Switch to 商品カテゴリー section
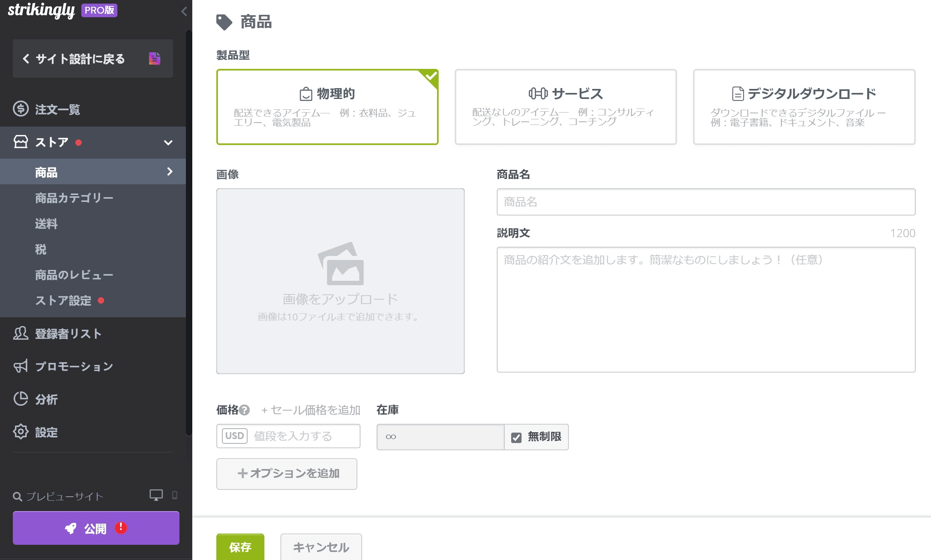This screenshot has height=560, width=931. tap(74, 197)
